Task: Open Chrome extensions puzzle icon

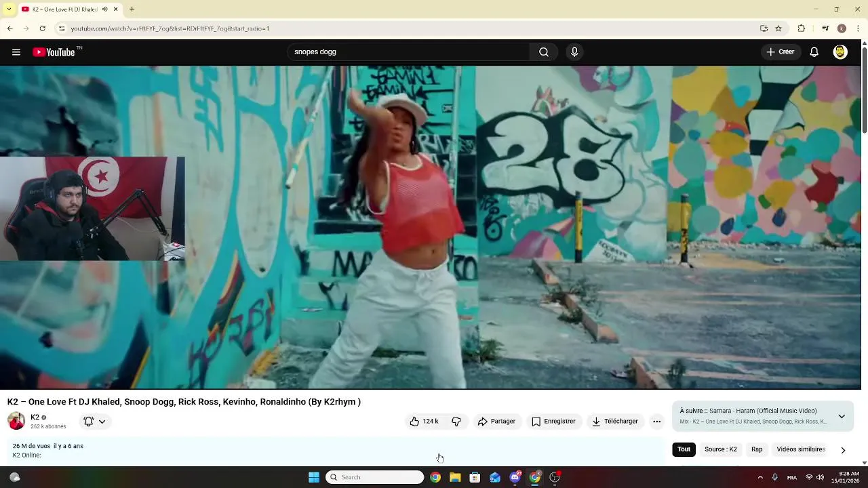Action: pos(802,28)
